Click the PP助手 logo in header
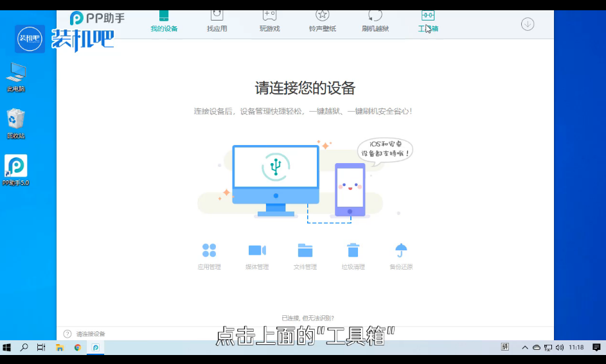The height and width of the screenshot is (364, 606). (97, 18)
